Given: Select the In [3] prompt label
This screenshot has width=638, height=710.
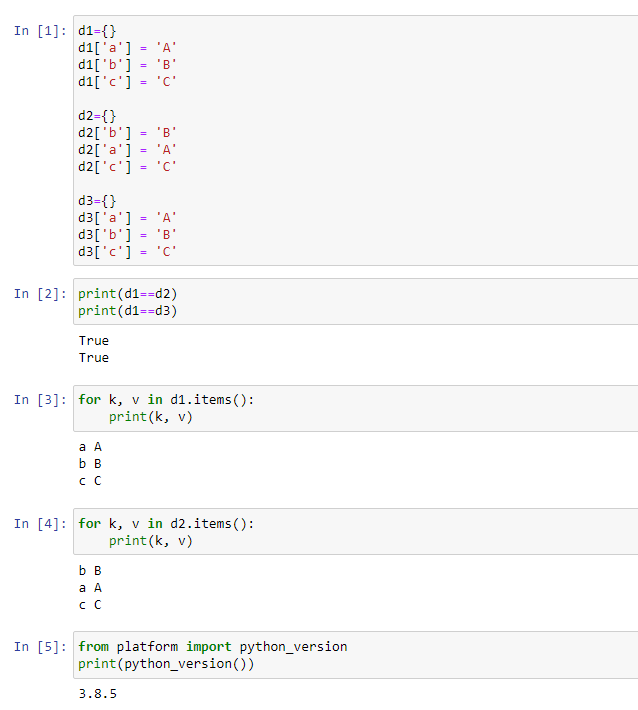Looking at the screenshot, I should 41,400.
